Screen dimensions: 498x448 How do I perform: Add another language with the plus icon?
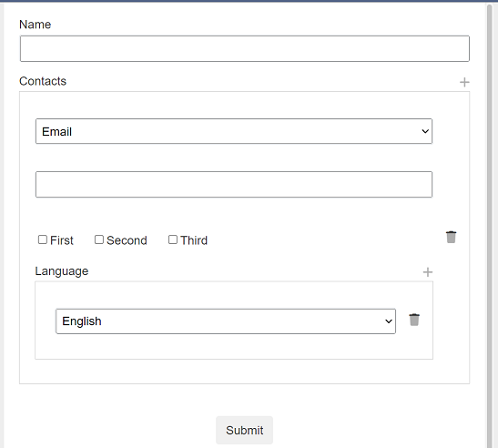point(428,272)
